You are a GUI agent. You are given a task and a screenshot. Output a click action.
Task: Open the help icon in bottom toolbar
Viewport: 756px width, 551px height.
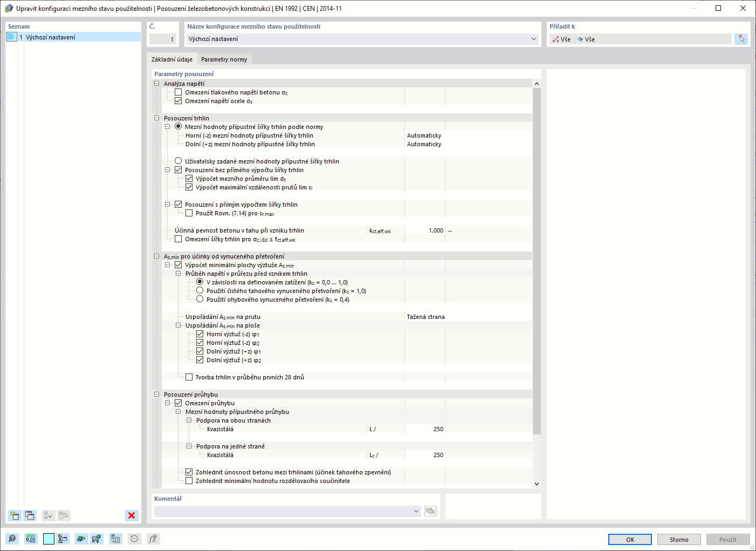point(12,539)
